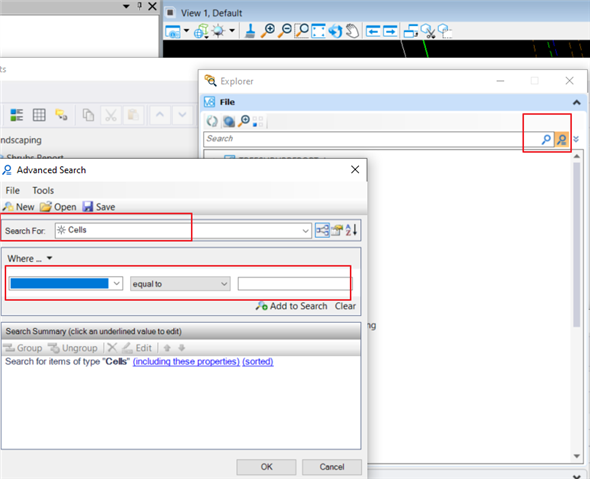
Task: Click the Advanced Search icon in Explorer
Action: 562,139
